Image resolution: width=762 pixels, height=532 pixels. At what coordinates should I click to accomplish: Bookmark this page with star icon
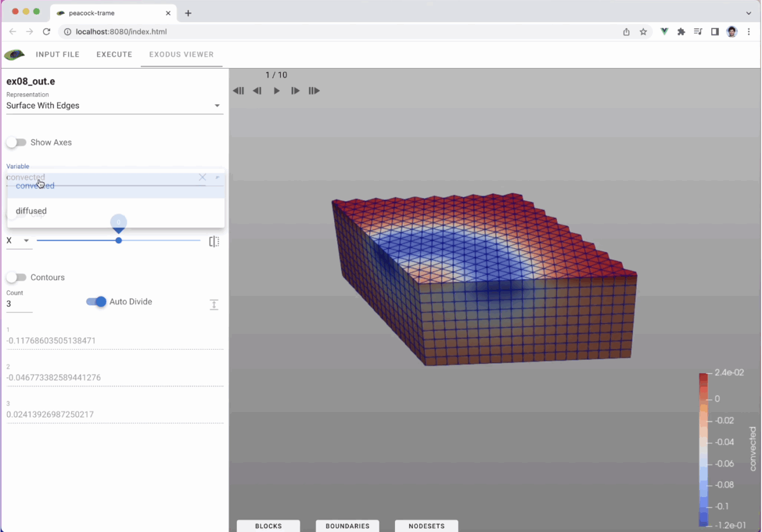pos(643,32)
